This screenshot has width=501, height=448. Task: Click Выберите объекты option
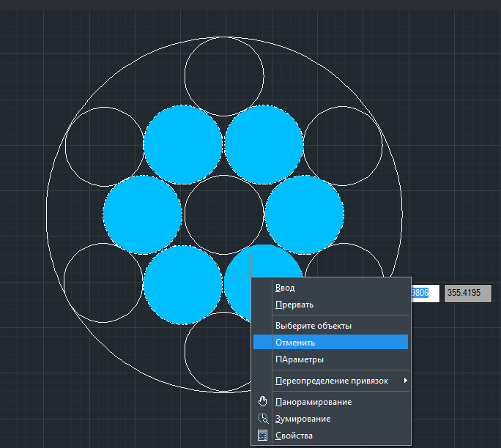[330, 326]
